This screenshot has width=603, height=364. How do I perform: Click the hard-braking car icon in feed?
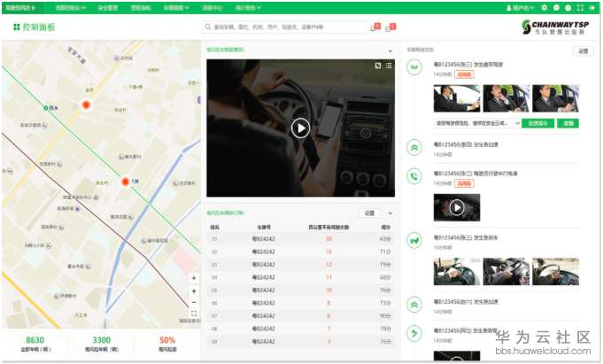(414, 241)
